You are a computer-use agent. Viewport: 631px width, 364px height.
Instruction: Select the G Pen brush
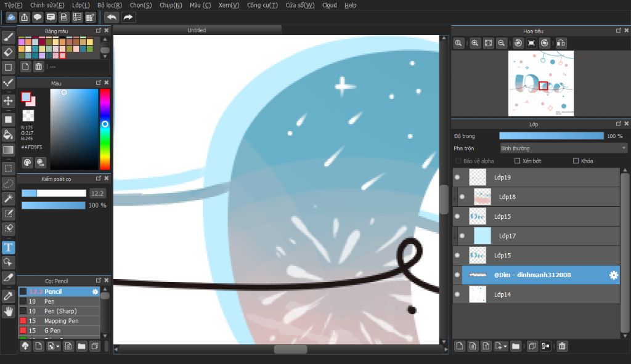59,330
